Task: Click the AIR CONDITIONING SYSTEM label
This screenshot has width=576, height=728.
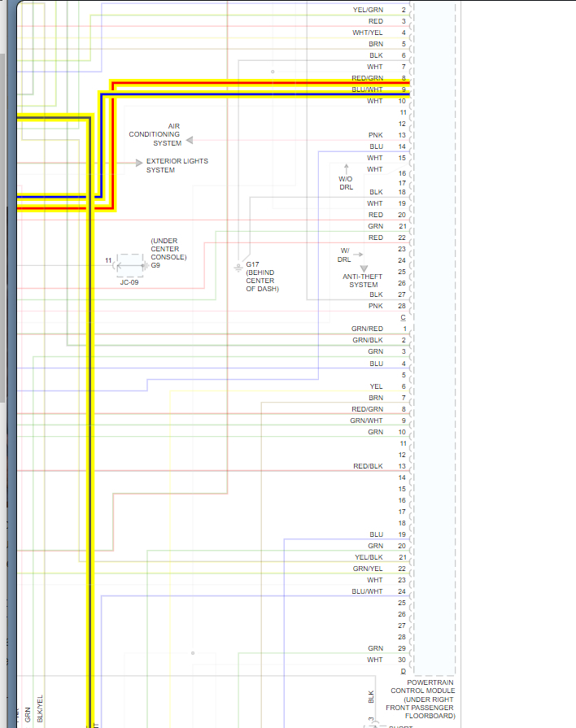Action: (155, 135)
